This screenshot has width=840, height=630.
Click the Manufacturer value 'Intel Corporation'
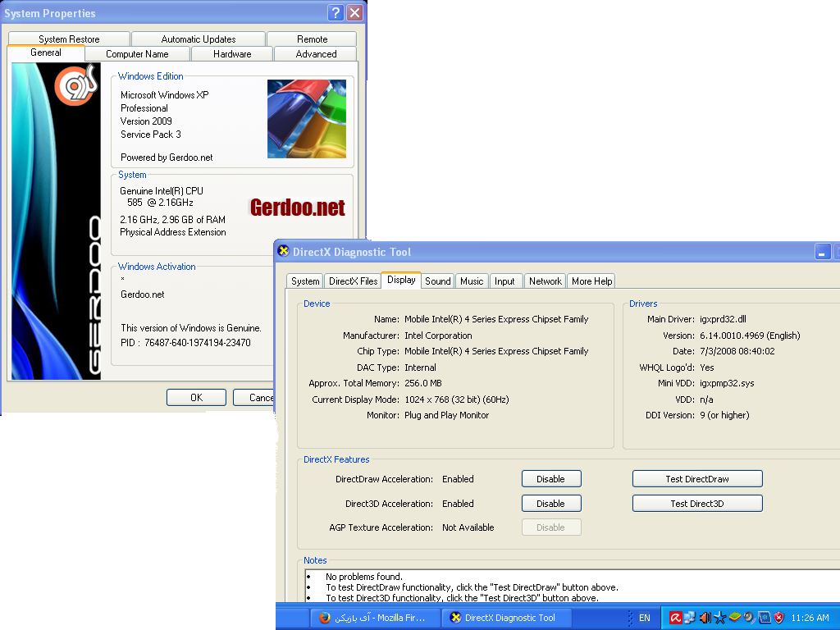[438, 336]
